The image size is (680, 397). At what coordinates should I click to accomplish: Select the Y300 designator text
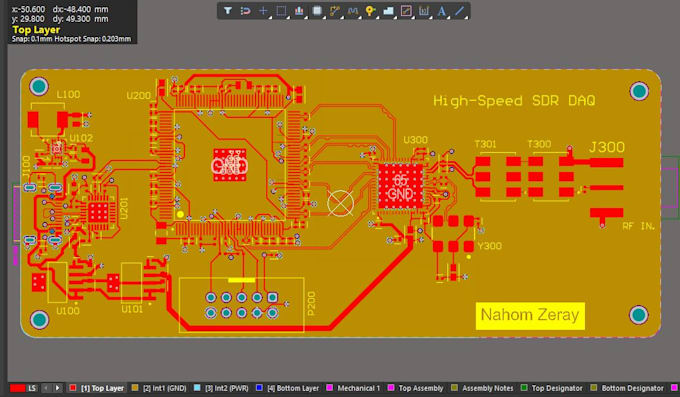tap(490, 246)
